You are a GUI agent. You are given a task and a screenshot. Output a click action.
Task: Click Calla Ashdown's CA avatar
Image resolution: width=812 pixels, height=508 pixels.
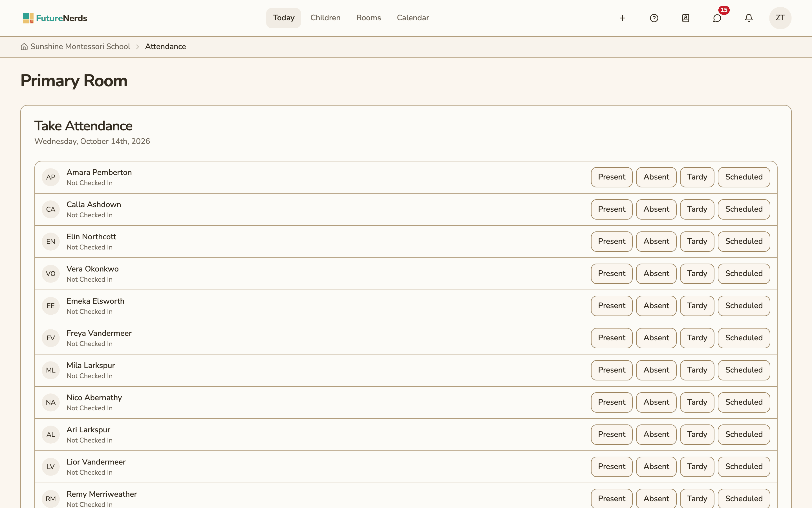pos(51,210)
